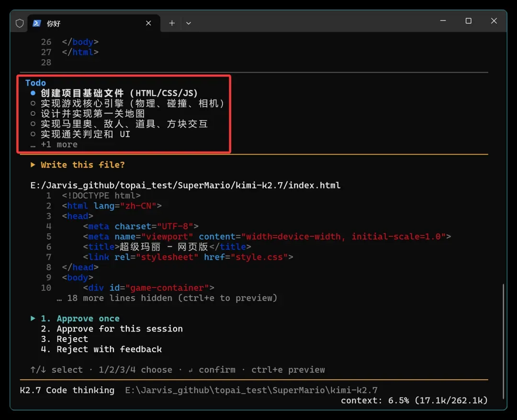
Task: Open a new terminal tab with plus
Action: click(172, 23)
